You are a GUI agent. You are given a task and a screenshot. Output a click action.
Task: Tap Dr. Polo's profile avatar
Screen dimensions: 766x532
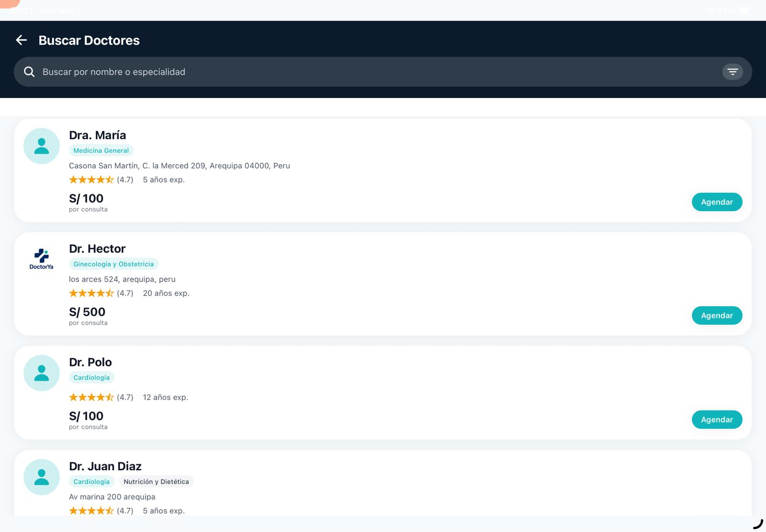click(x=42, y=373)
